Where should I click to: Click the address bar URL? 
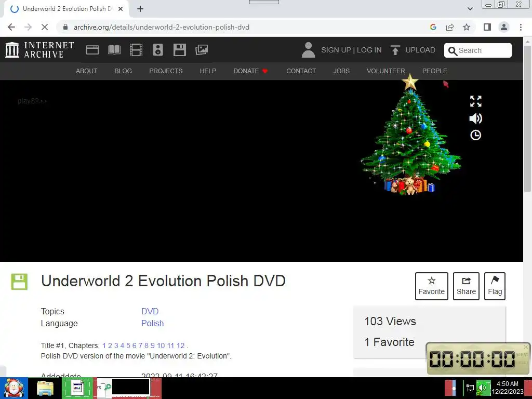tap(162, 27)
